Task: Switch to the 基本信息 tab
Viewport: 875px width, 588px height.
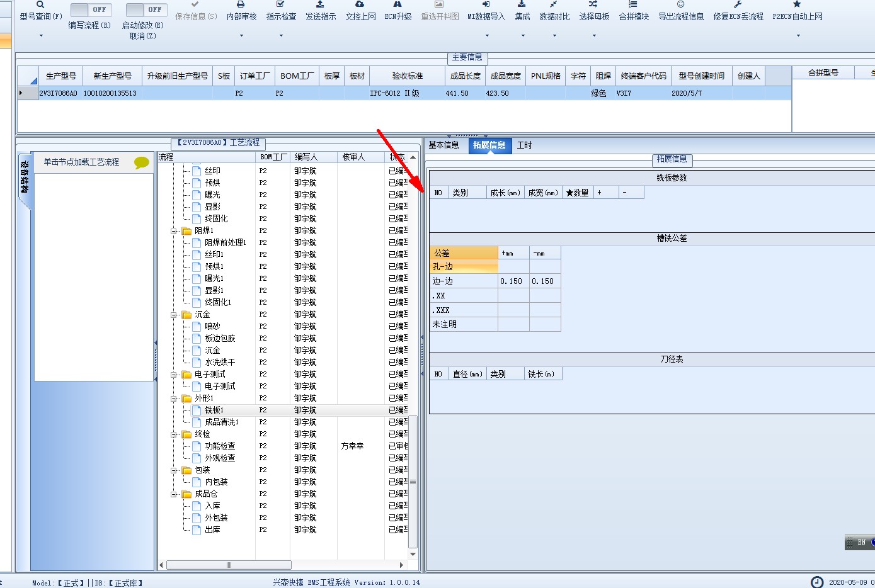Action: (x=443, y=145)
